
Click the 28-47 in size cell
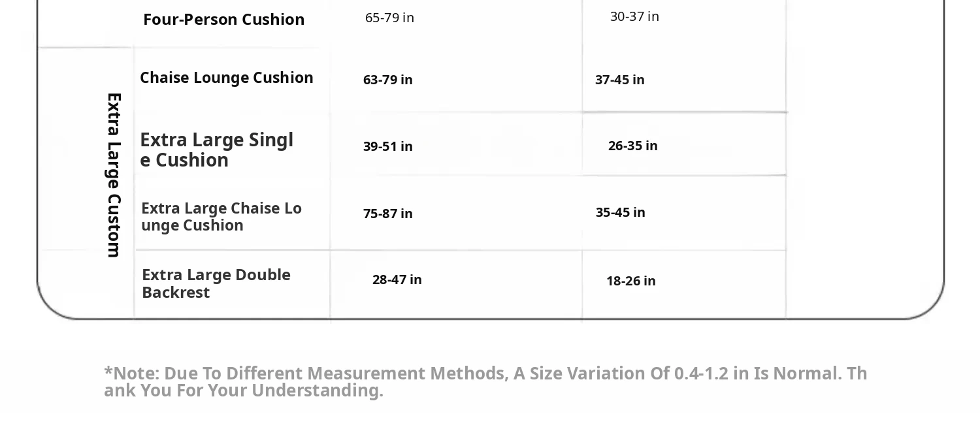tap(397, 280)
